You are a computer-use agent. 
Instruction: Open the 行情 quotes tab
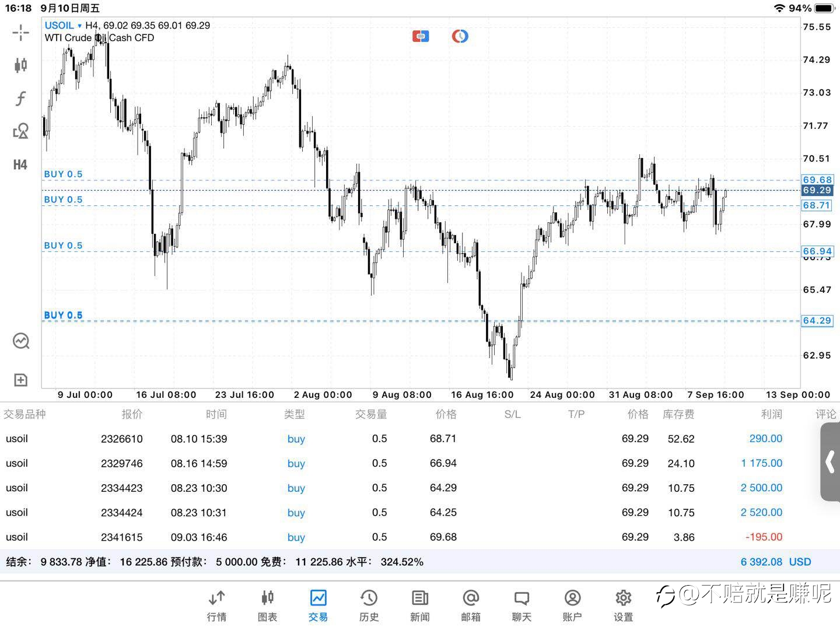point(216,605)
